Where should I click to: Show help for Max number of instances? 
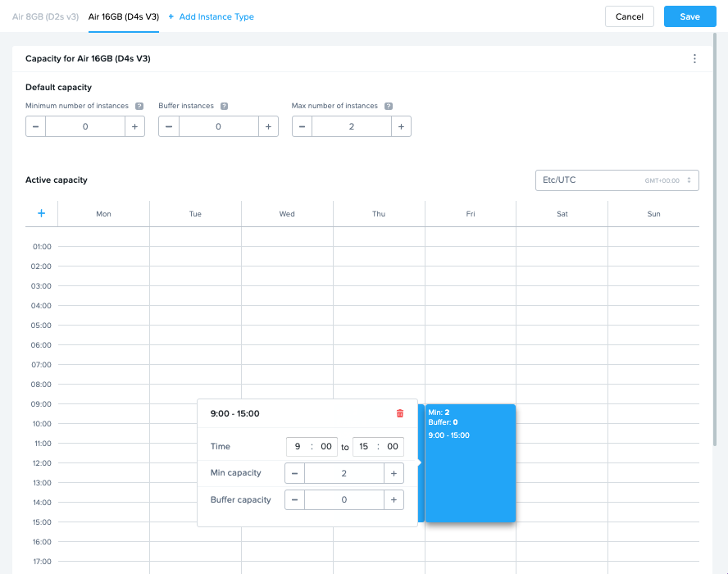tap(389, 107)
